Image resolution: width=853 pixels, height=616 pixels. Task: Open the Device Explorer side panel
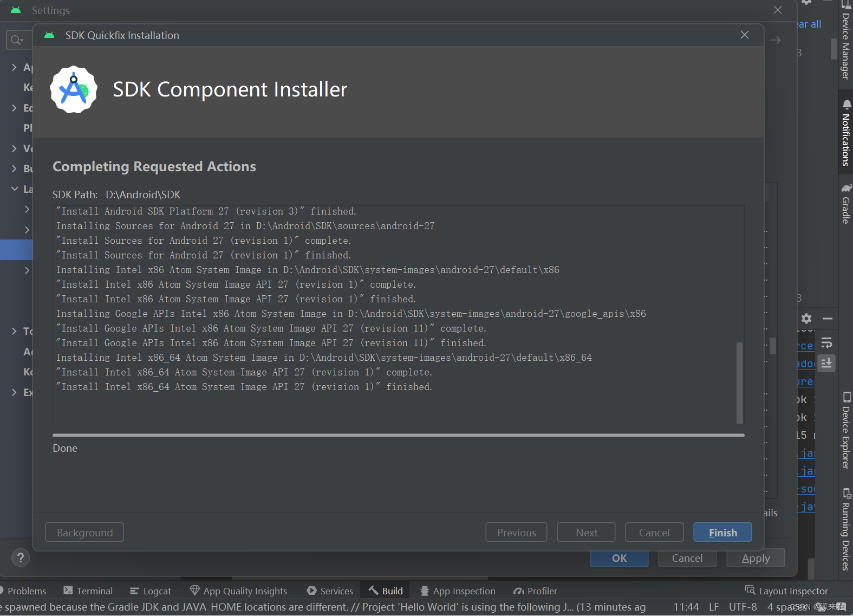pyautogui.click(x=845, y=430)
